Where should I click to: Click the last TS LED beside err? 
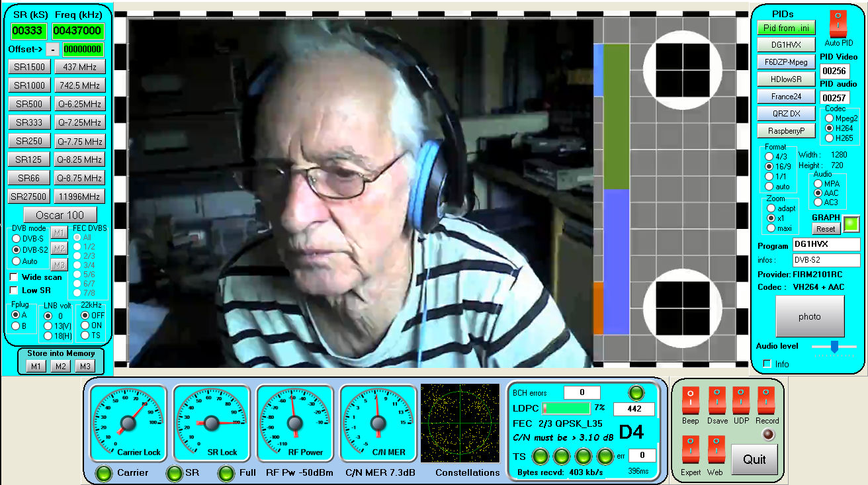pos(605,456)
